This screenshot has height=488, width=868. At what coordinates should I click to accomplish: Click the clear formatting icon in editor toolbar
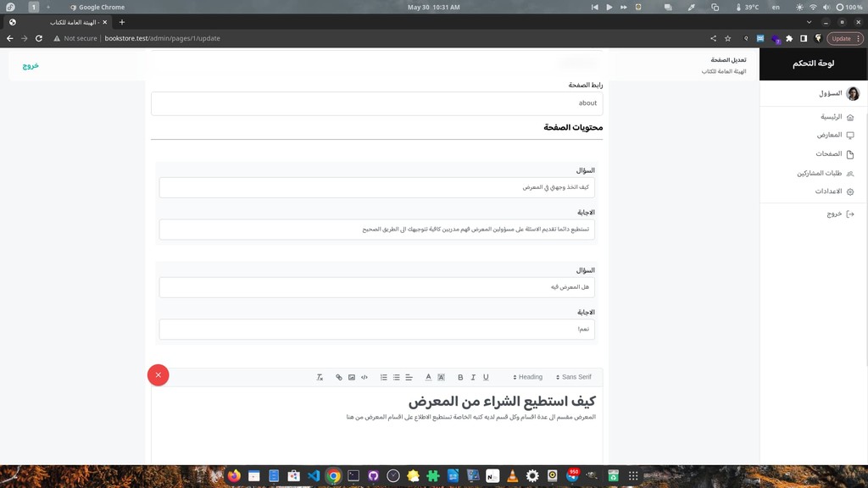320,377
